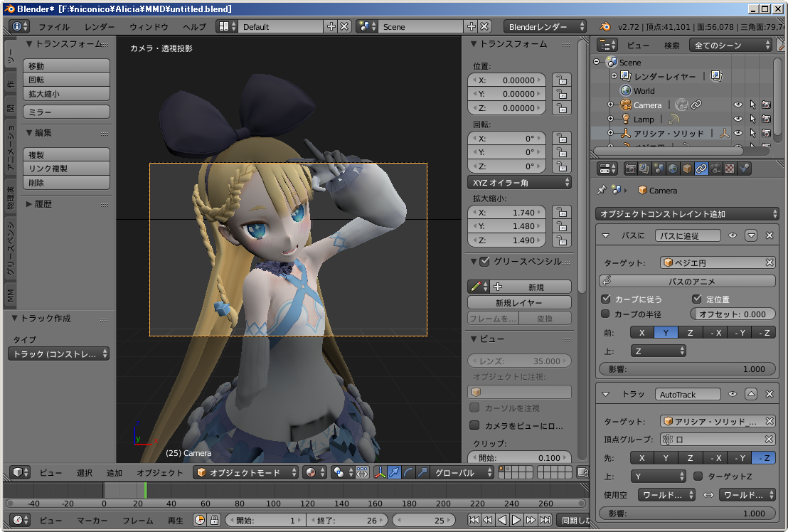The image size is (788, 532).
Task: Uncheck the 定位置 checkbox
Action: point(696,299)
